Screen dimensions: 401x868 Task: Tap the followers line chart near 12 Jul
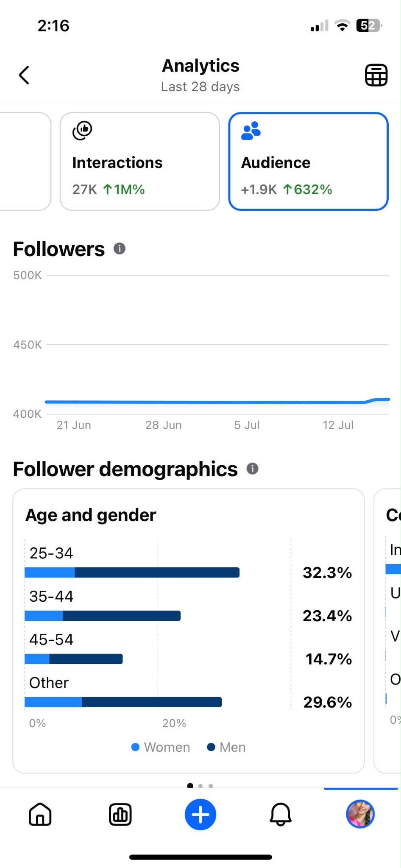(338, 402)
